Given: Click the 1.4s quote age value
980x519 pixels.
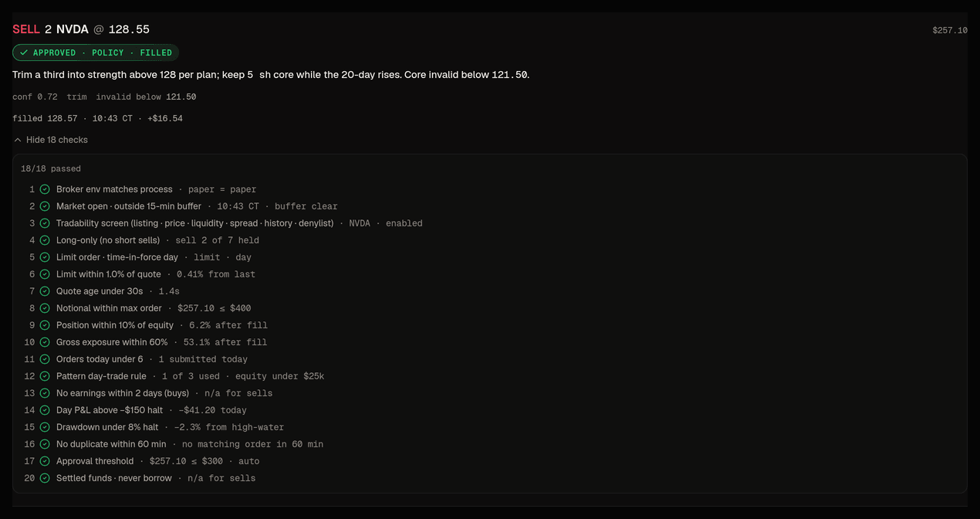Looking at the screenshot, I should [x=169, y=291].
